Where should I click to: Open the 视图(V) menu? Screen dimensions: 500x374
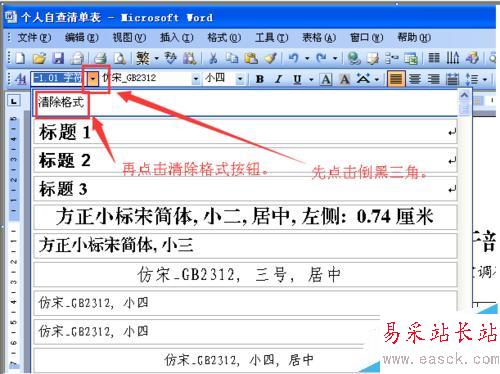point(129,37)
